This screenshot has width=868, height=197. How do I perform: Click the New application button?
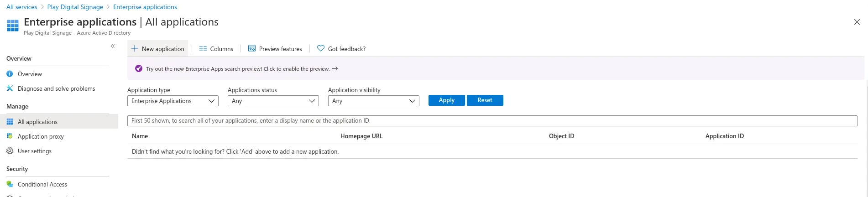(x=158, y=49)
